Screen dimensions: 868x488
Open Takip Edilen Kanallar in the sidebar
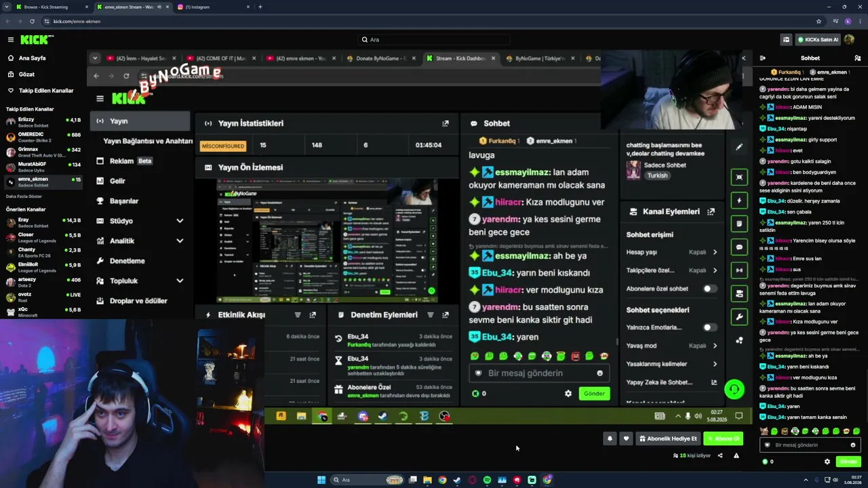pos(41,90)
